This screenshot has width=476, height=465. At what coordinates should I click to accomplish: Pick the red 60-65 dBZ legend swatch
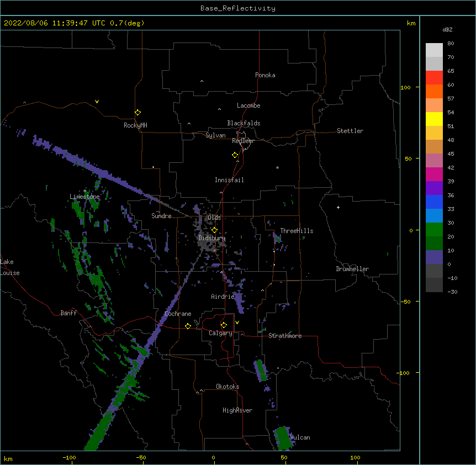(434, 77)
